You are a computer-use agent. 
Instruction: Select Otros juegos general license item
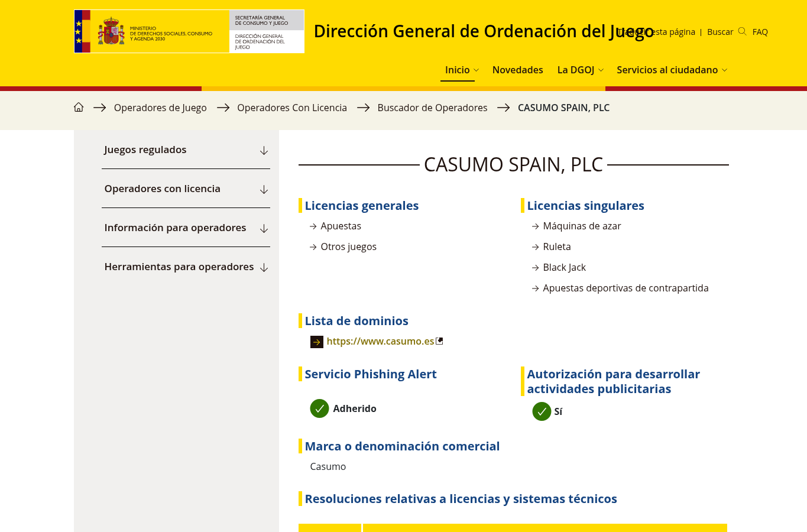click(348, 246)
